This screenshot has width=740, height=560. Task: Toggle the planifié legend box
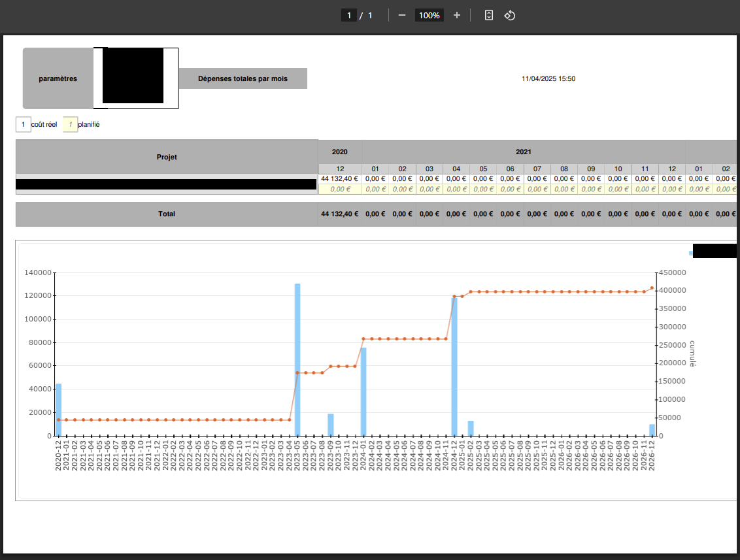click(70, 124)
